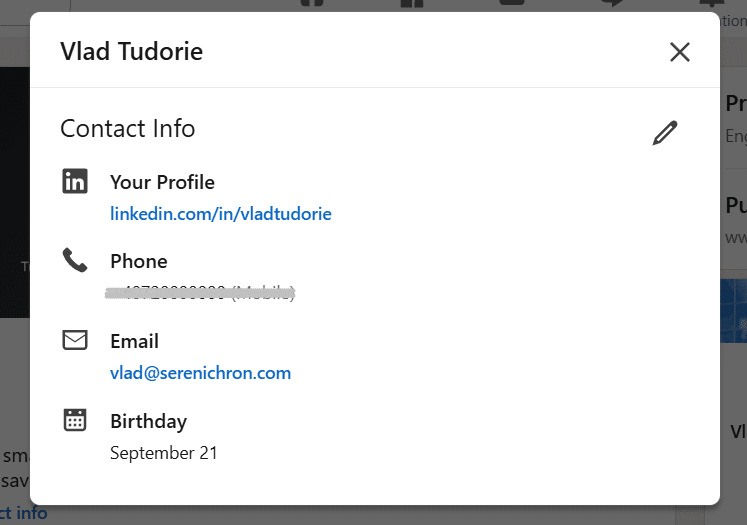Viewport: 747px width, 525px height.
Task: Click the Your Profile label
Action: (x=162, y=182)
